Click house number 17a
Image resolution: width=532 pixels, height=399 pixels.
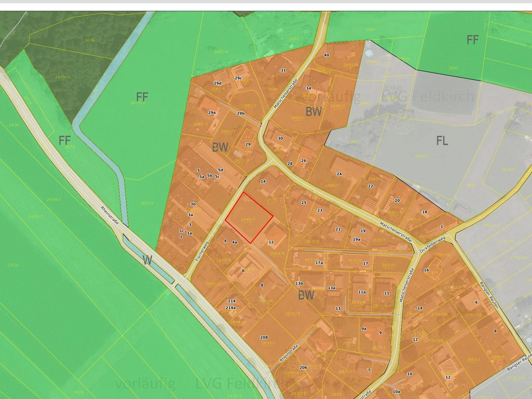pyautogui.click(x=319, y=263)
